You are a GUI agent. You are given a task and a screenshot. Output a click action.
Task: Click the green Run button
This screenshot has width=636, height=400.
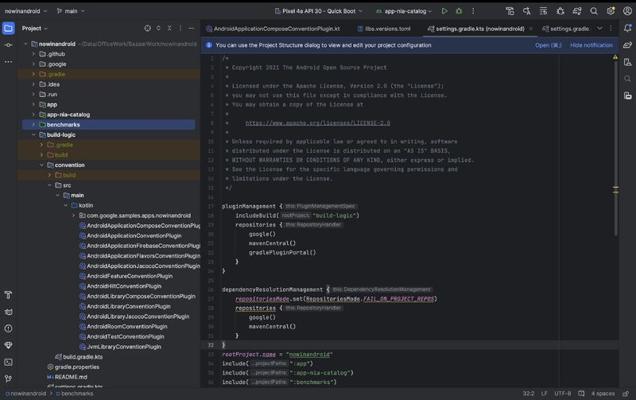[x=445, y=11]
